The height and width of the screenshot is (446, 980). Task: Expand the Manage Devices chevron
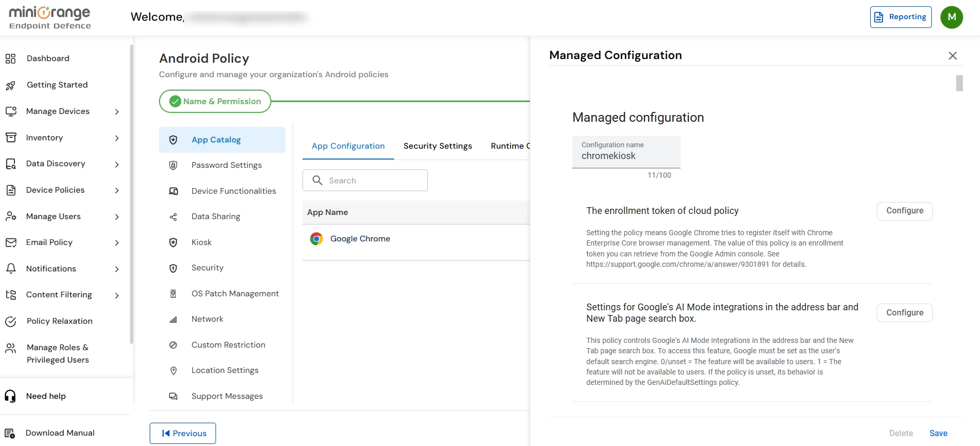(x=117, y=112)
